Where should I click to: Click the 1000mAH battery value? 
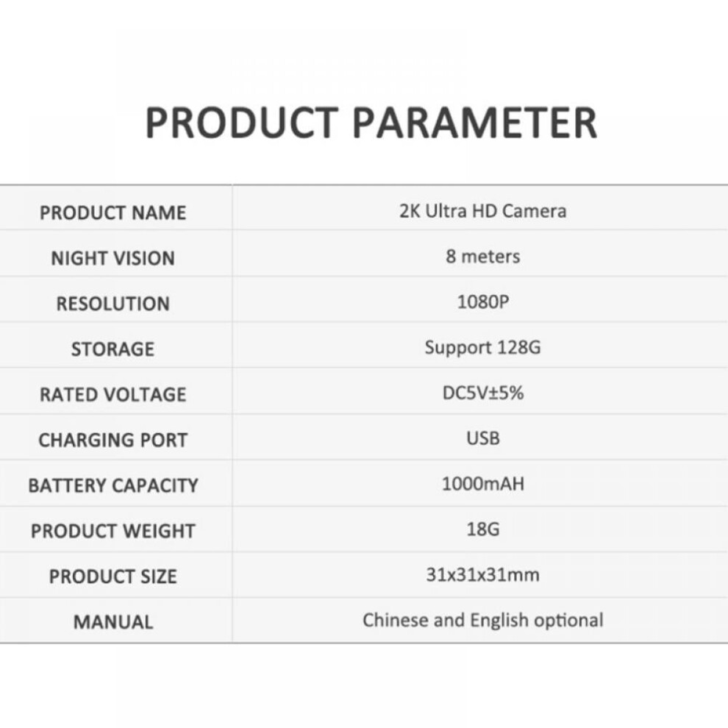click(x=483, y=484)
